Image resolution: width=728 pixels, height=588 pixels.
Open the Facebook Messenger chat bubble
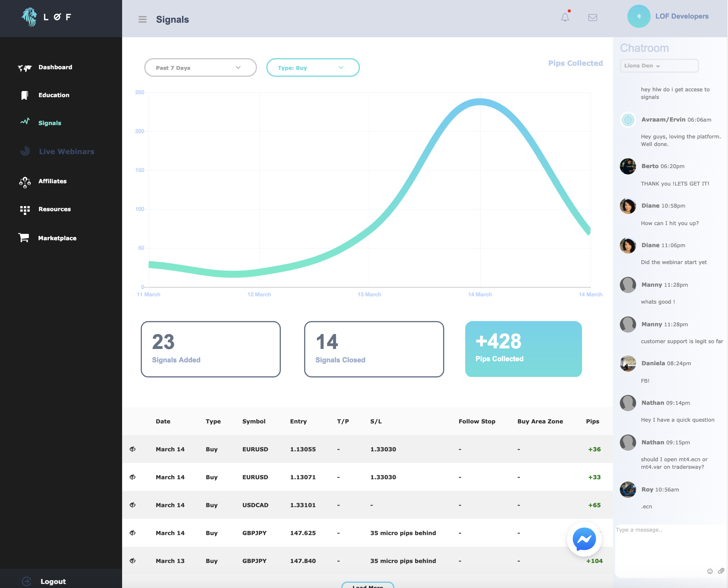point(584,539)
